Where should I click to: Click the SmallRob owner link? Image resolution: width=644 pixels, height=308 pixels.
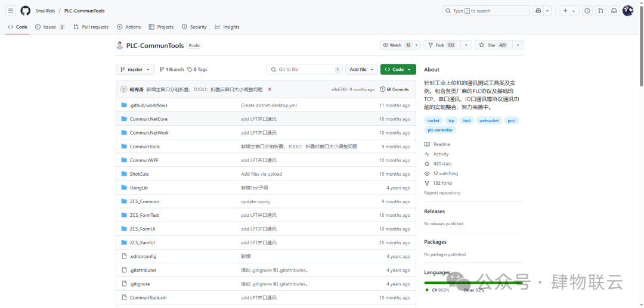45,11
